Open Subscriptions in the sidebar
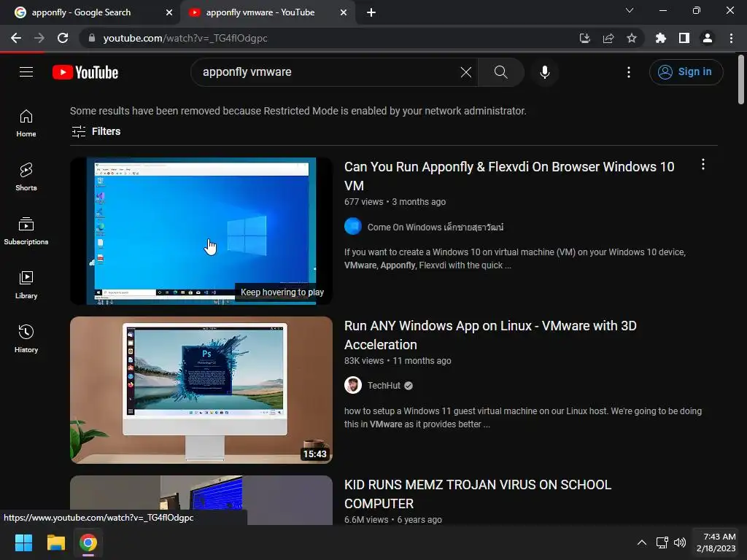The image size is (747, 560). [x=26, y=231]
